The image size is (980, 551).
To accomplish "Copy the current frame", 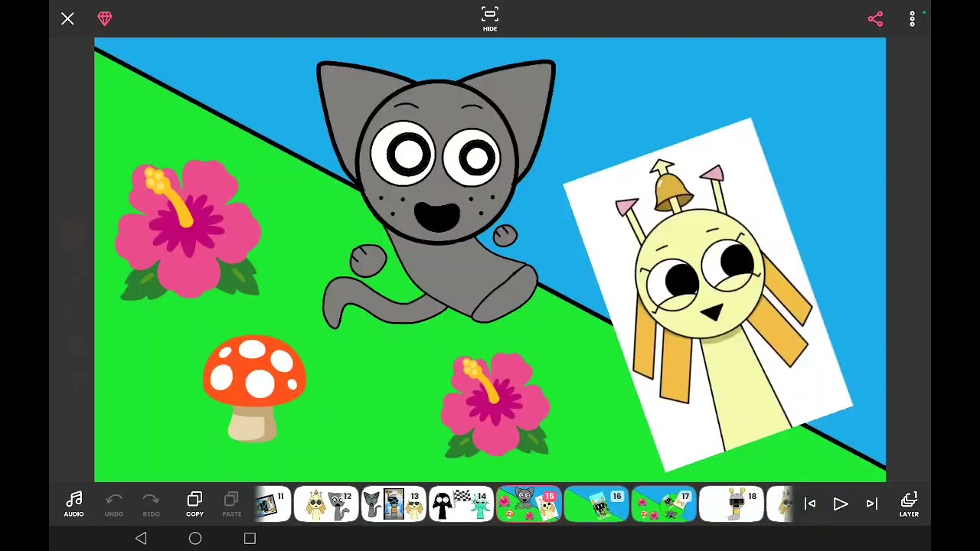I will click(x=194, y=504).
